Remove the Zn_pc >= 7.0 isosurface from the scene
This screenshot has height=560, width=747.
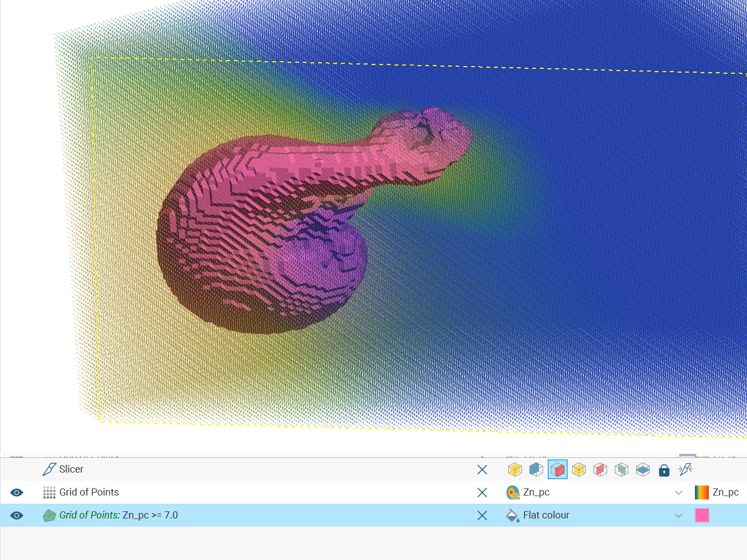coord(482,516)
